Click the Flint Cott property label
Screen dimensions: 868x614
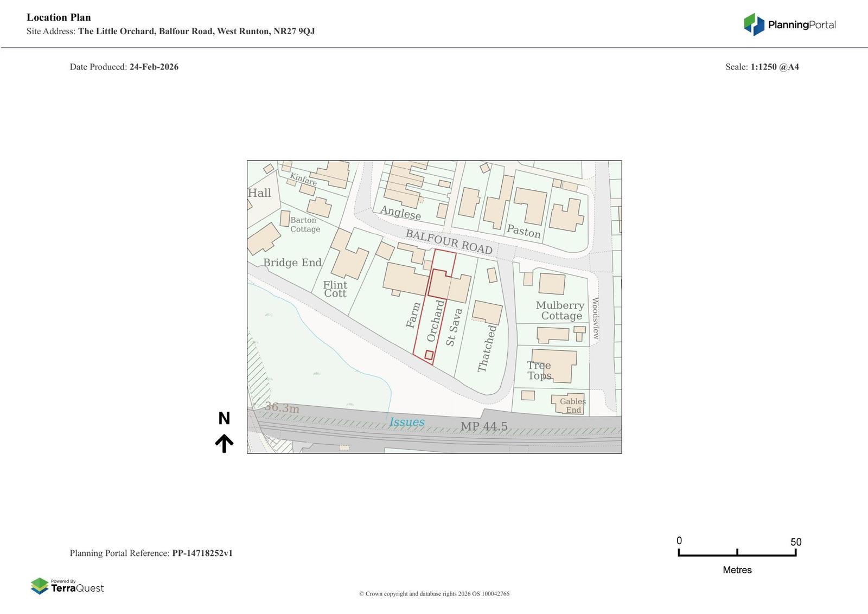pos(335,289)
